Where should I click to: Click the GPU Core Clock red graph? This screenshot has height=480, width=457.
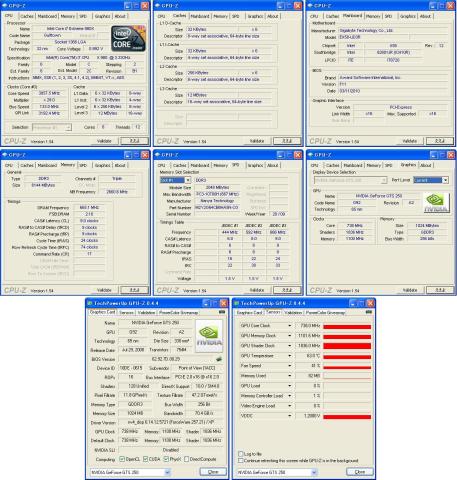coord(347,326)
